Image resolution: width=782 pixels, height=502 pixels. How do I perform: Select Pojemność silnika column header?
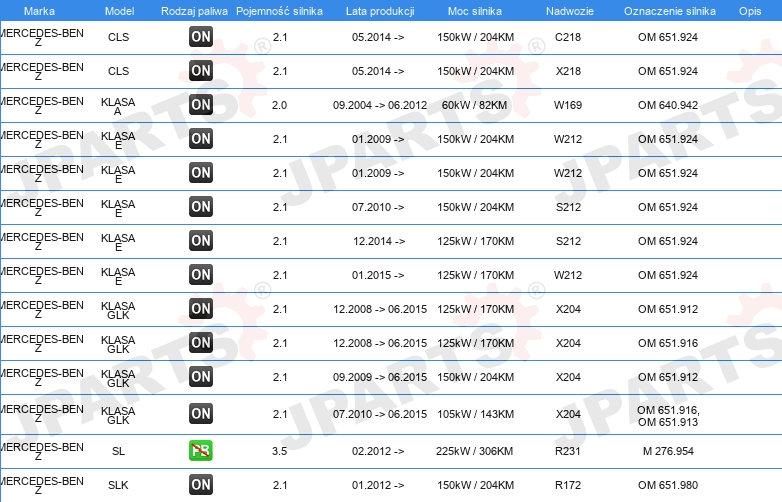[x=279, y=11]
